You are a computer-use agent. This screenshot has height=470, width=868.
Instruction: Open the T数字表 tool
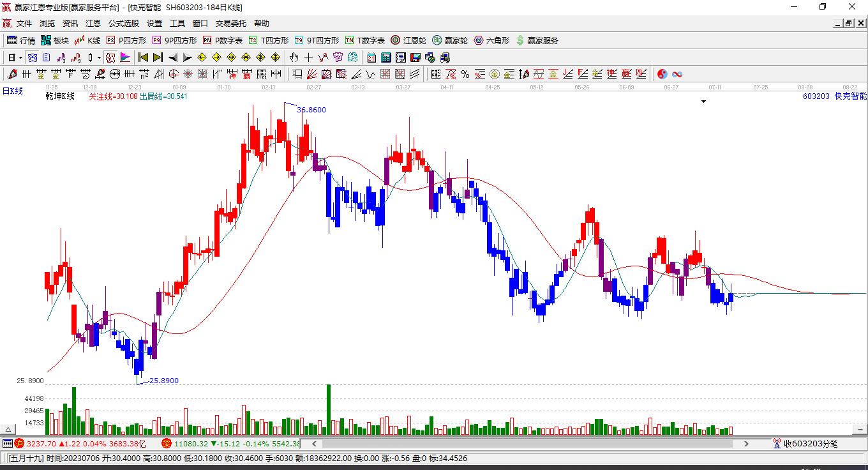[365, 40]
